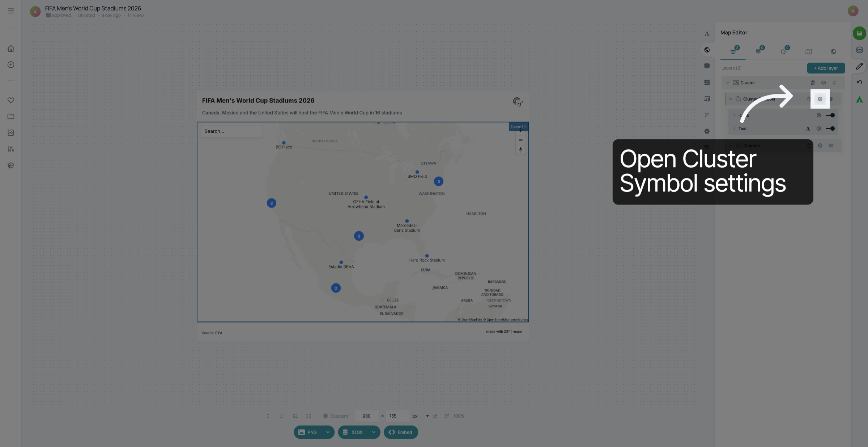The width and height of the screenshot is (868, 447).
Task: Open Text editor panel (A icon)
Action: (707, 34)
